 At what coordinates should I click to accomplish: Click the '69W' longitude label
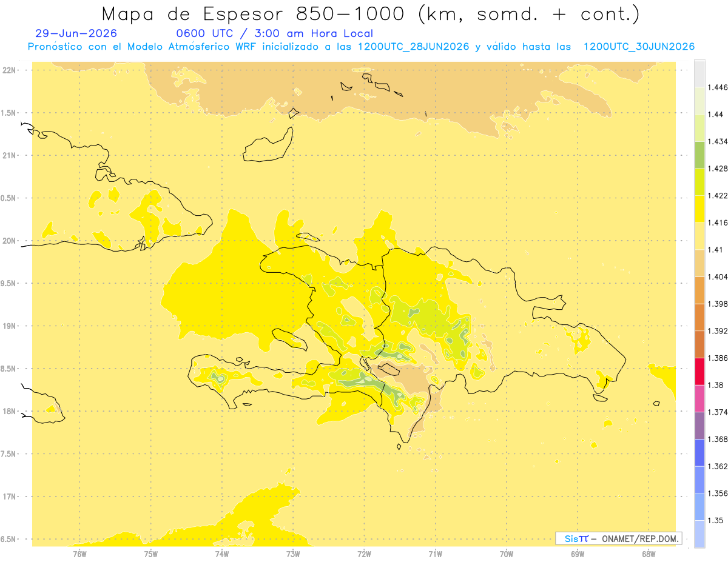(x=578, y=554)
